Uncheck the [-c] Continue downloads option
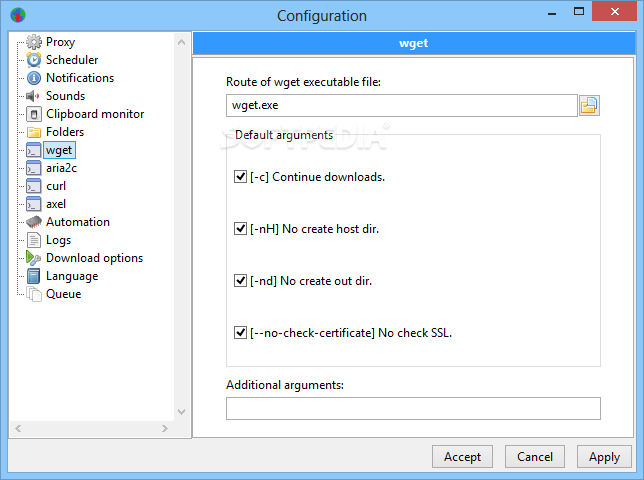Screen dimensions: 644x480 (x=240, y=177)
